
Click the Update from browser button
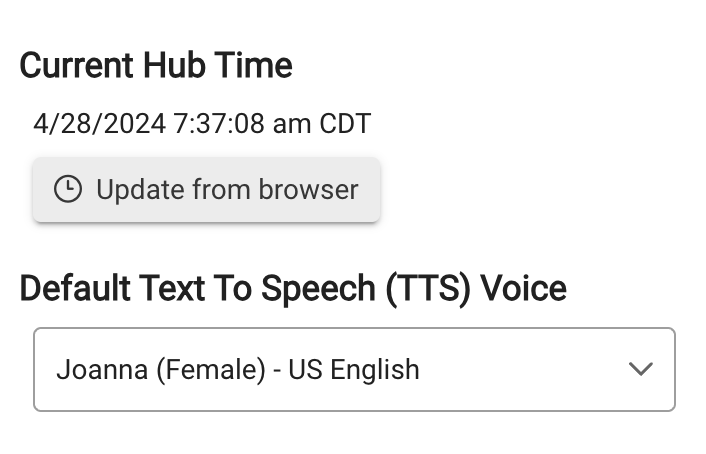pos(206,190)
